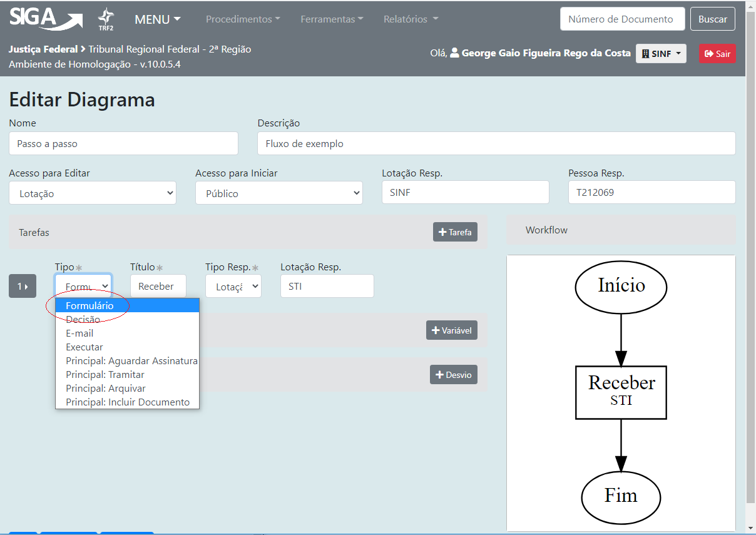
Task: Click the Receber node in workflow diagram
Action: (x=621, y=392)
